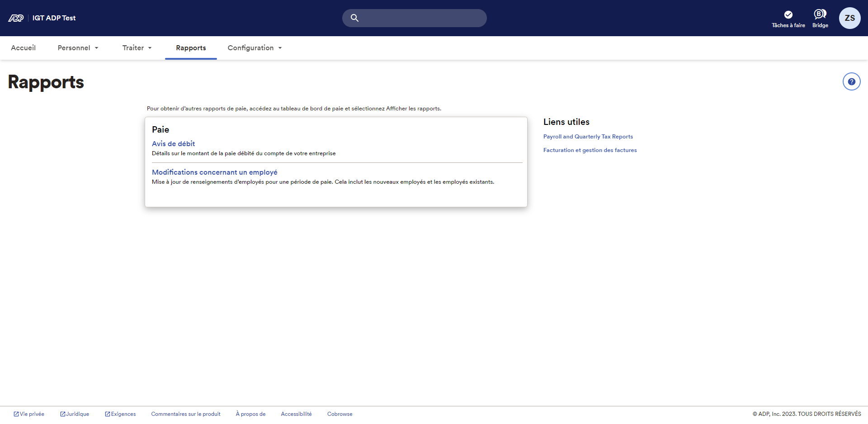Open the Bridge icon
868x424 pixels.
820,14
